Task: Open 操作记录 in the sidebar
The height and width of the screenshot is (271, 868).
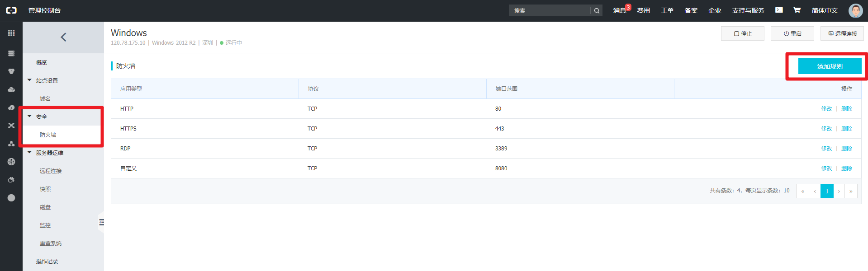Action: point(47,261)
